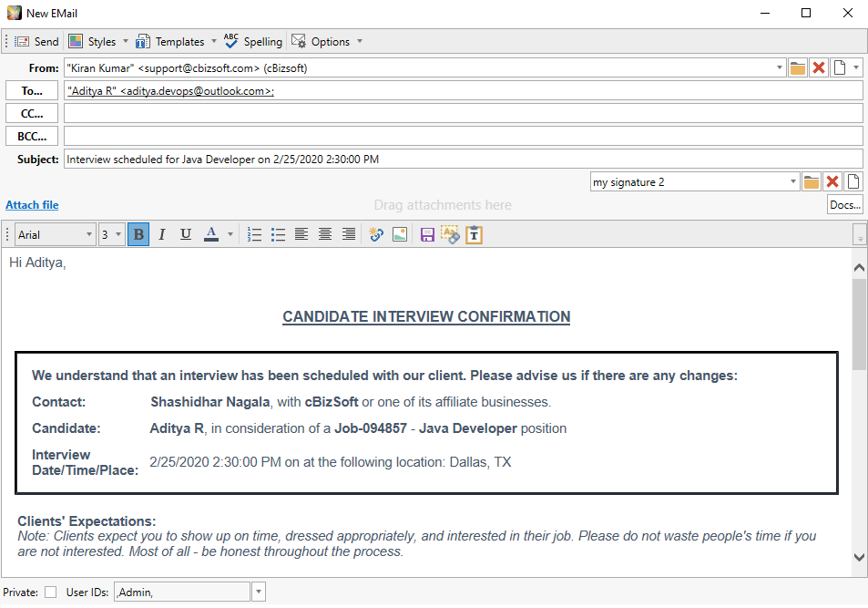Run the Spelling check

point(253,42)
